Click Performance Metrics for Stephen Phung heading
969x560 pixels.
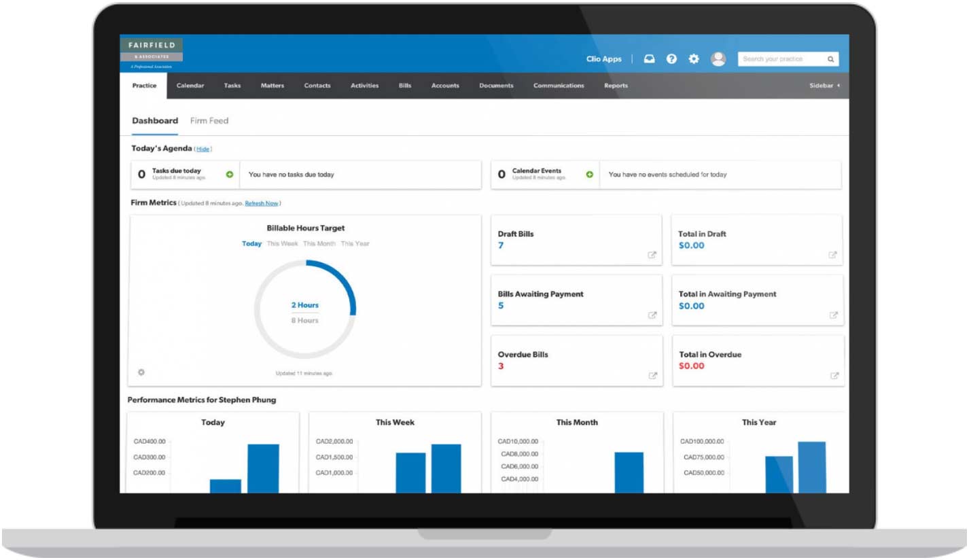point(202,400)
